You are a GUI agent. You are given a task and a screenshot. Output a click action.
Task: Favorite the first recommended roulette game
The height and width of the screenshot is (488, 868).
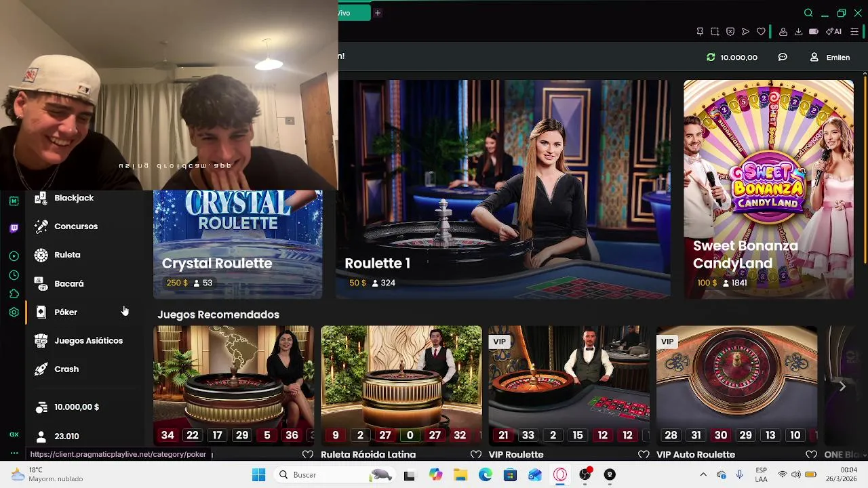308,455
